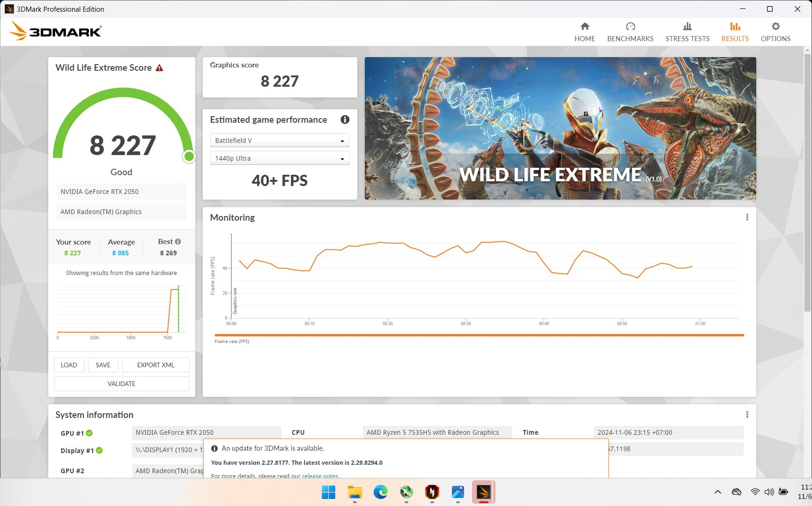This screenshot has width=812, height=506.
Task: Click info icon in update notification
Action: (214, 448)
